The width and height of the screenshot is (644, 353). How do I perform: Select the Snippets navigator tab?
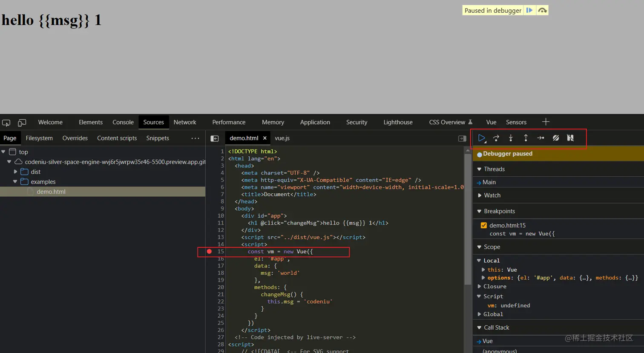tap(158, 138)
